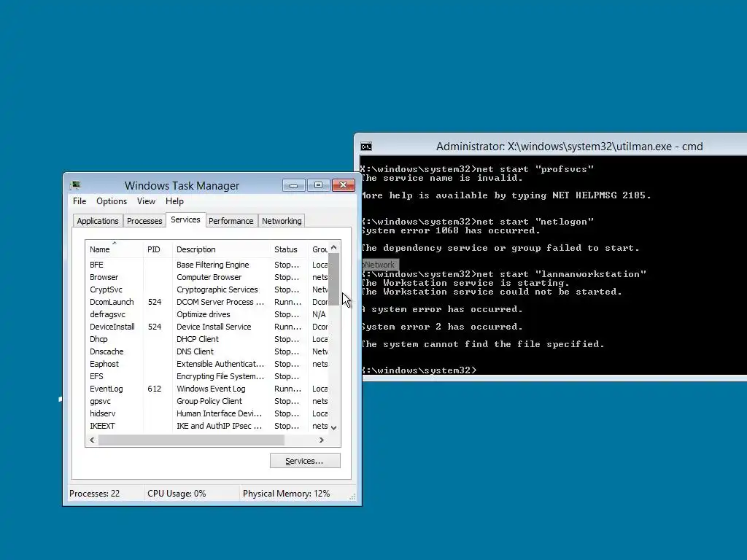Viewport: 747px width, 560px height.
Task: Click the 'net start "netlogon"' command line in cmd
Action: point(477,222)
